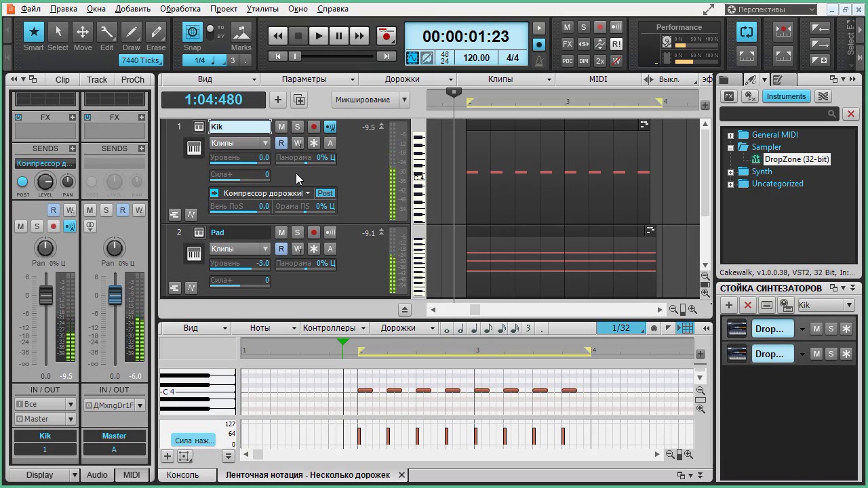868x488 pixels.
Task: Clear browser search with red X
Action: (x=851, y=114)
